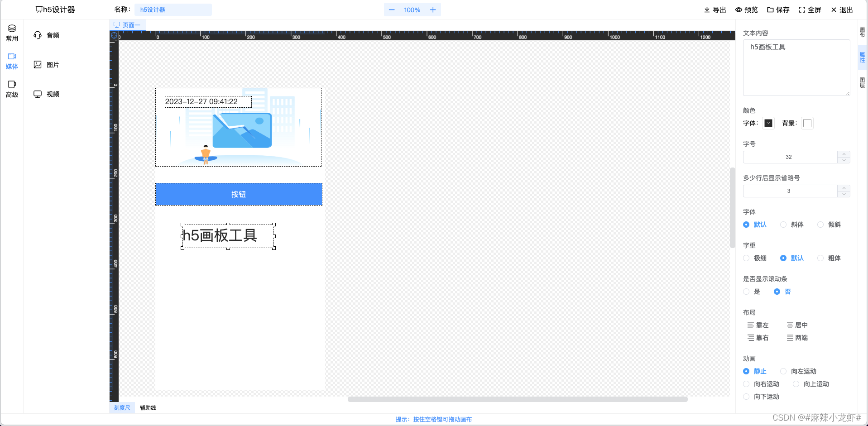Select 极细 thin font weight
The image size is (868, 426).
pyautogui.click(x=755, y=258)
